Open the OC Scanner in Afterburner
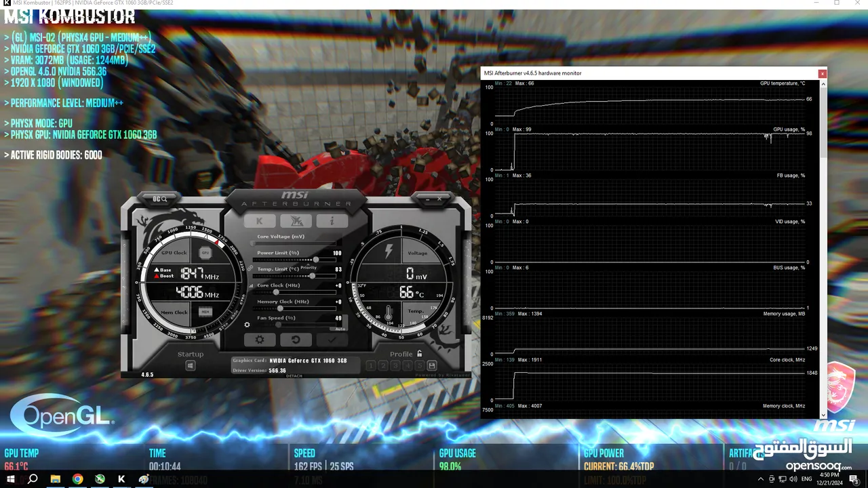Viewport: 868px width, 488px height. coord(160,199)
